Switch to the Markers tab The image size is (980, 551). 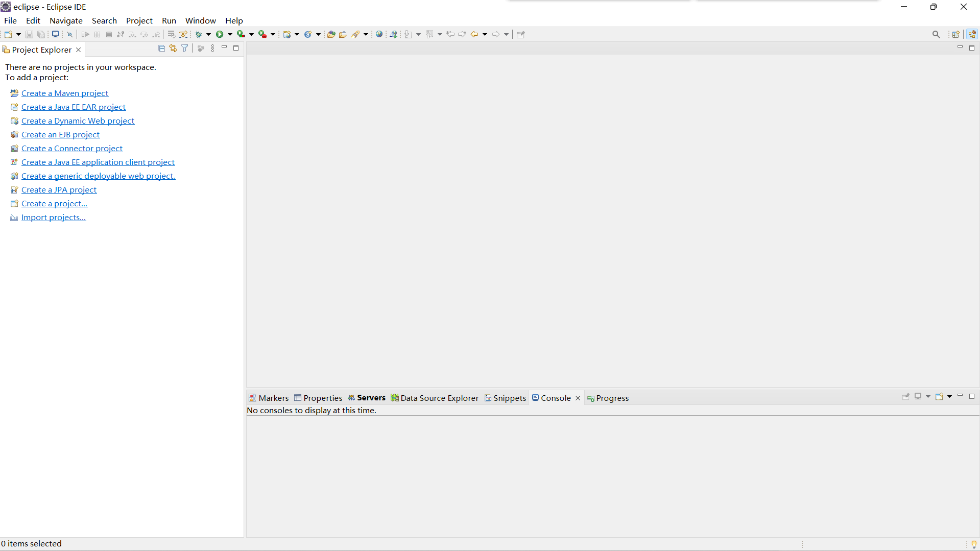269,398
